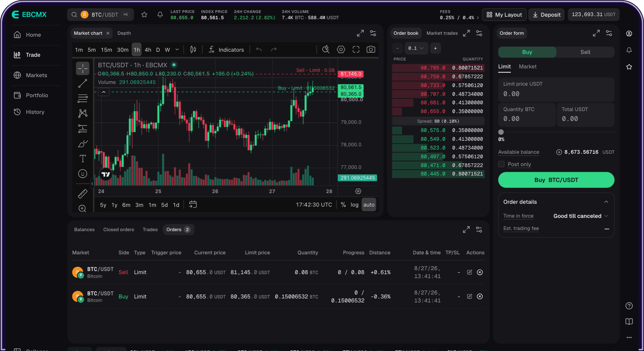This screenshot has width=644, height=351.
Task: Switch to Sell side
Action: 585,52
